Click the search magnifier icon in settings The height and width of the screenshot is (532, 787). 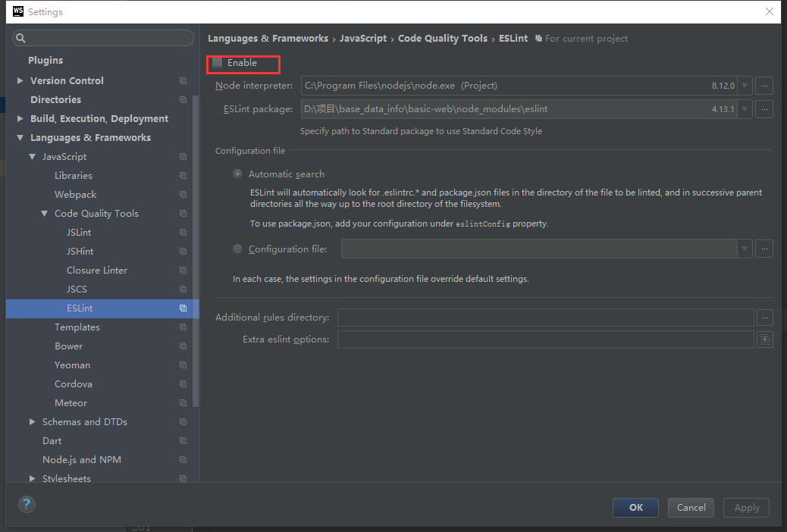click(20, 38)
